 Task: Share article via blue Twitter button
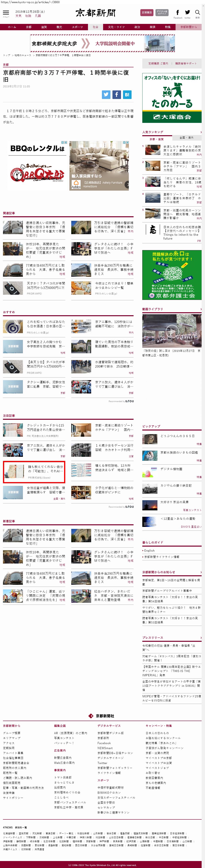(x=106, y=95)
